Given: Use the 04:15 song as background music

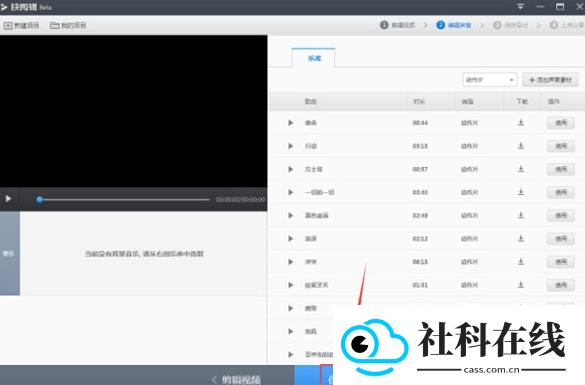Looking at the screenshot, I should (560, 262).
